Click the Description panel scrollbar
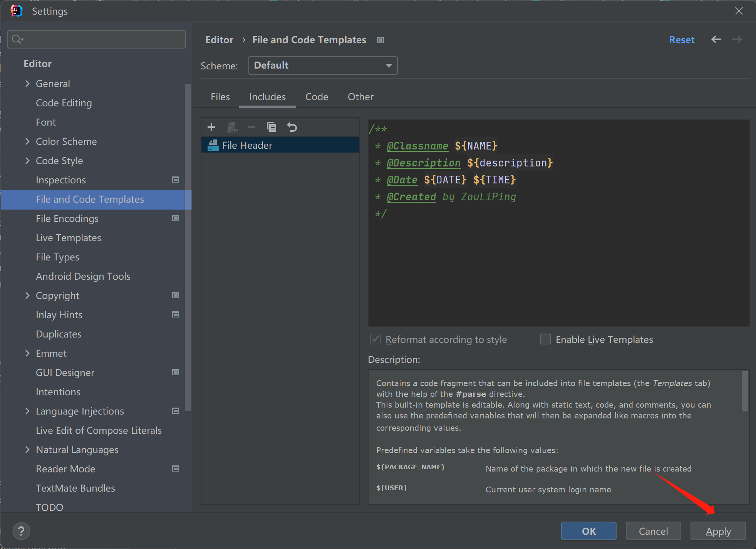 (x=745, y=391)
